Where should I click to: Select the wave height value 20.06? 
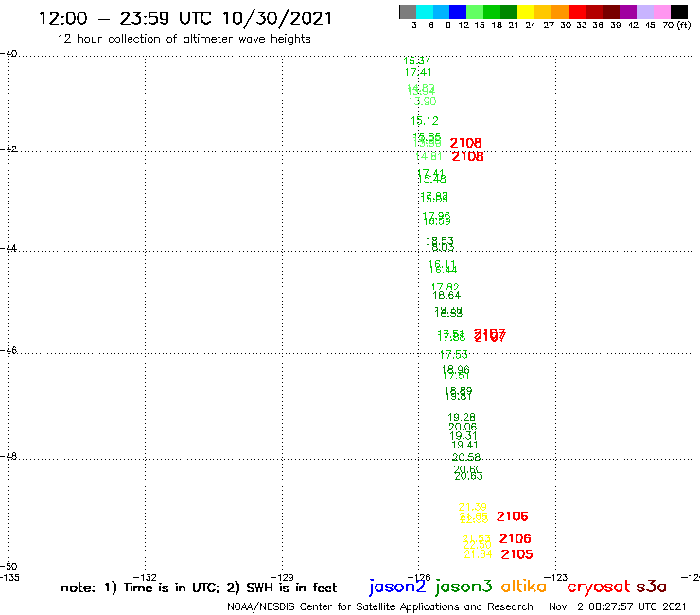pos(463,427)
